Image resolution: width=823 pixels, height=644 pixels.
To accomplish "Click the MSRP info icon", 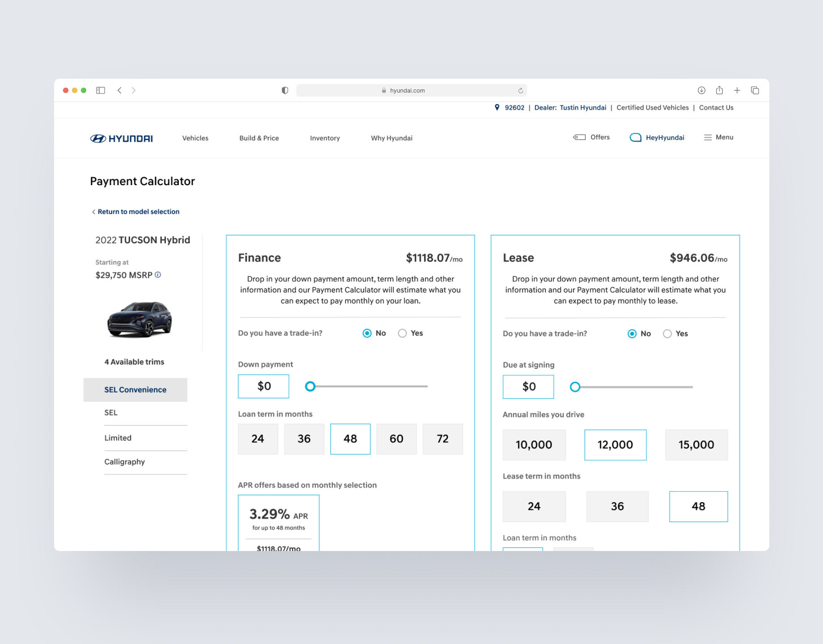I will click(x=158, y=275).
